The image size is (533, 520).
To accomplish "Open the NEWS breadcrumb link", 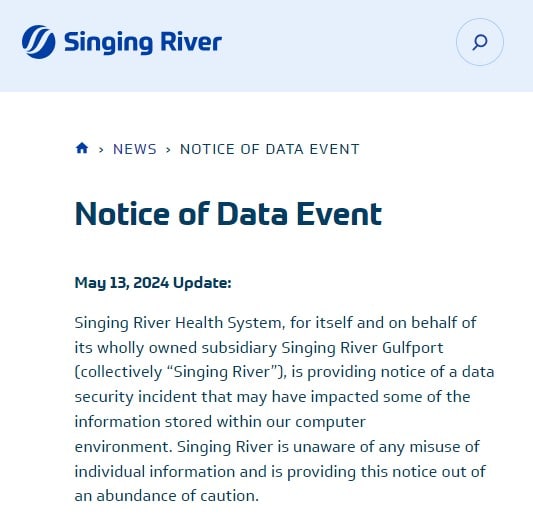I will pyautogui.click(x=135, y=149).
